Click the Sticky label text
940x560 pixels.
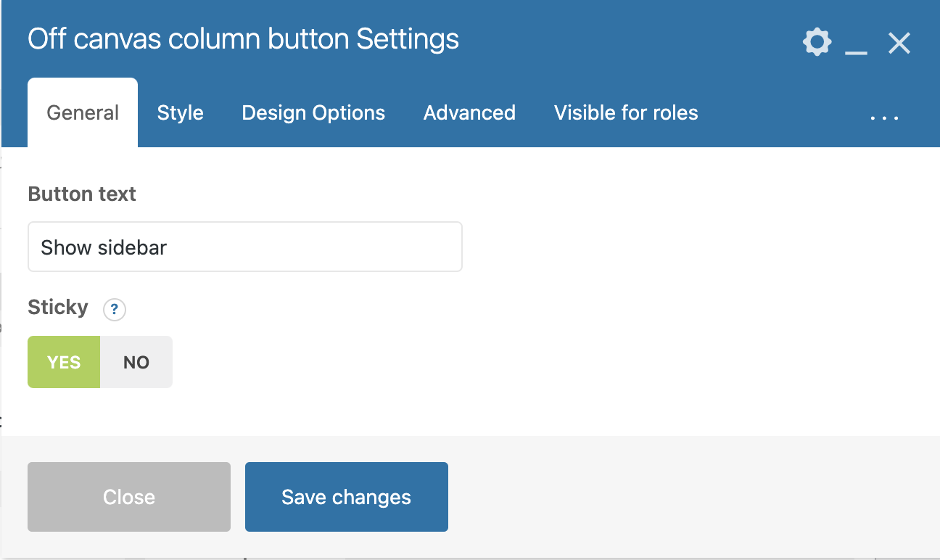[58, 308]
